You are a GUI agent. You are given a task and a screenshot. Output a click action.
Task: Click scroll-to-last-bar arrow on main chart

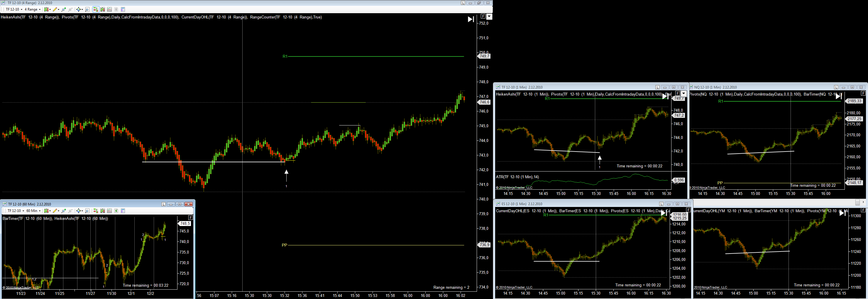(x=471, y=19)
